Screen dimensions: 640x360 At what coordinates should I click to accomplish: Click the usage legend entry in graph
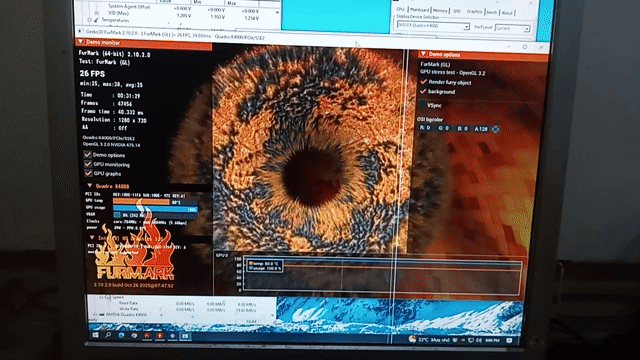coord(265,269)
